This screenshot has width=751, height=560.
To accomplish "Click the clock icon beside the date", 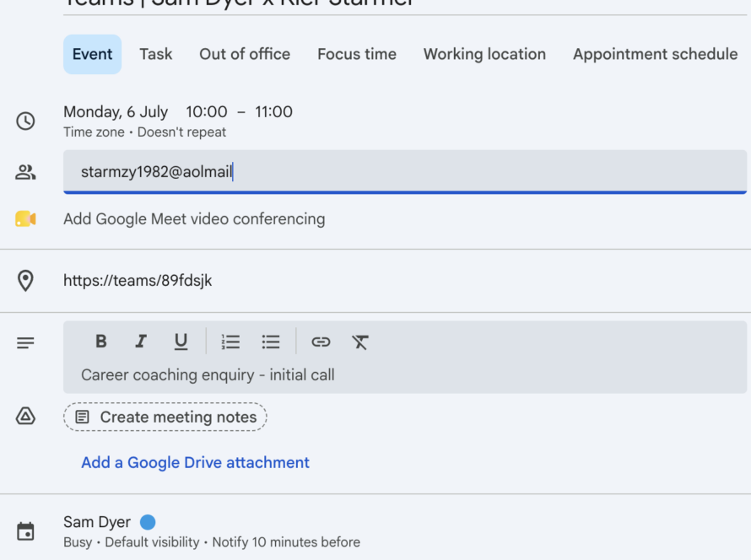I will point(25,121).
